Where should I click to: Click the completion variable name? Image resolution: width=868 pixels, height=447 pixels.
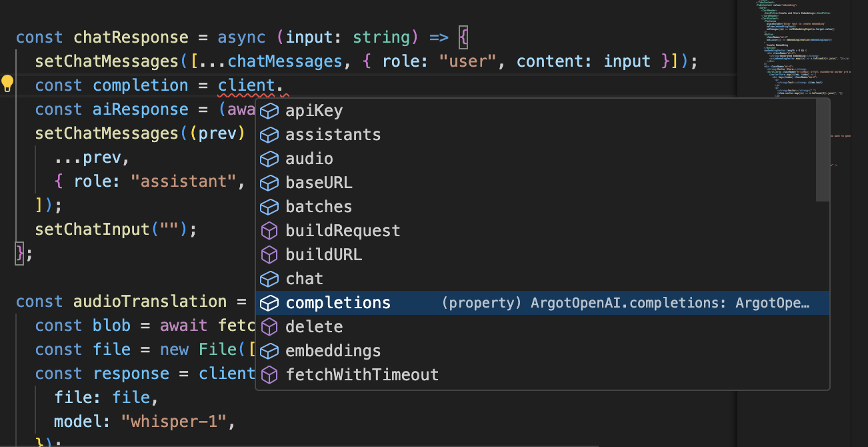point(141,85)
